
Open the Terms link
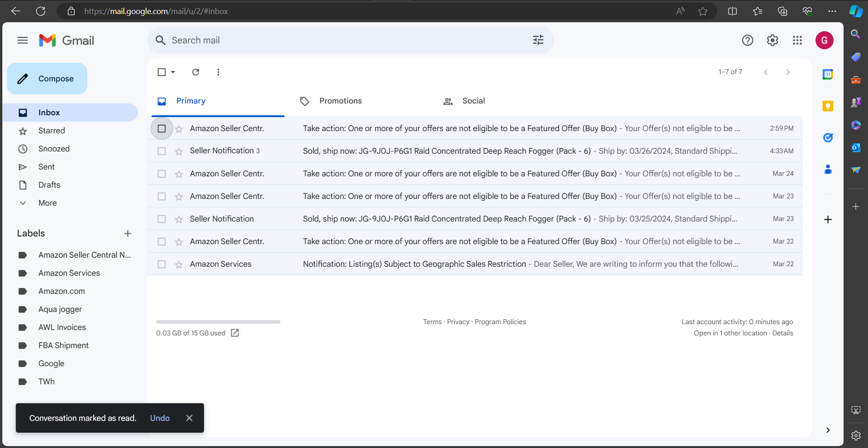pyautogui.click(x=432, y=322)
